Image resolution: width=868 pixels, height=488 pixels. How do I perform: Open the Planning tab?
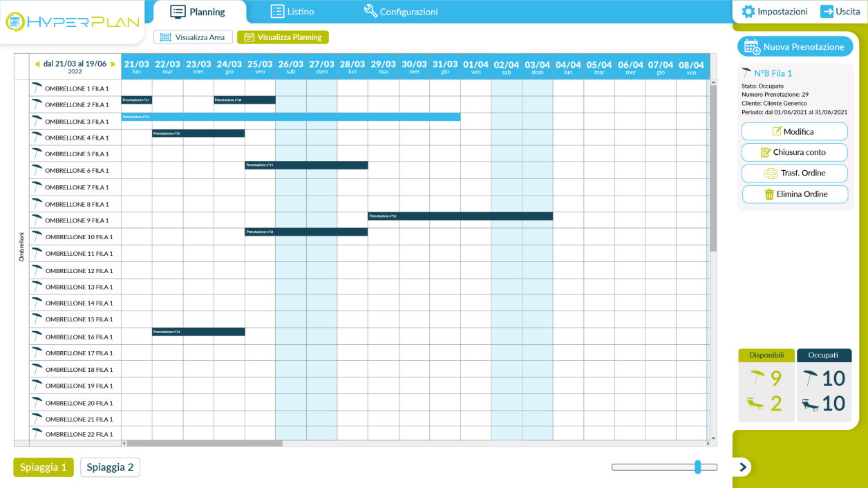pos(198,12)
